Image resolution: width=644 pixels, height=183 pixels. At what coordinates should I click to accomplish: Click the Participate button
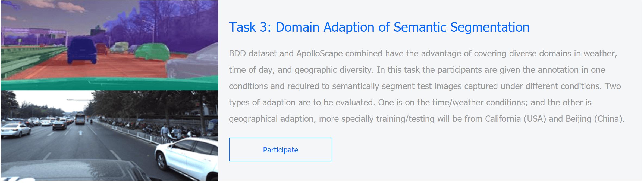[280, 150]
